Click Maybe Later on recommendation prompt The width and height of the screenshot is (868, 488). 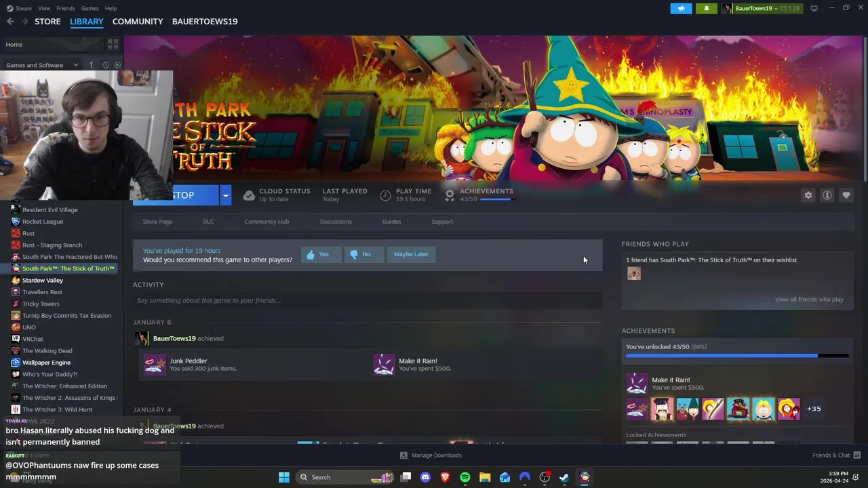(x=411, y=254)
